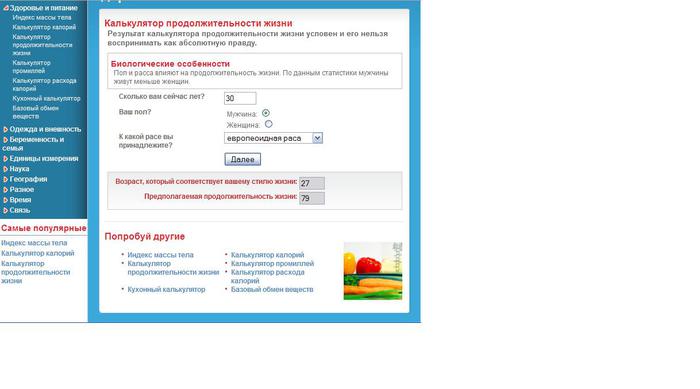The width and height of the screenshot is (700, 389).
Task: Try other: Калькулятор промиллей link
Action: (x=272, y=264)
